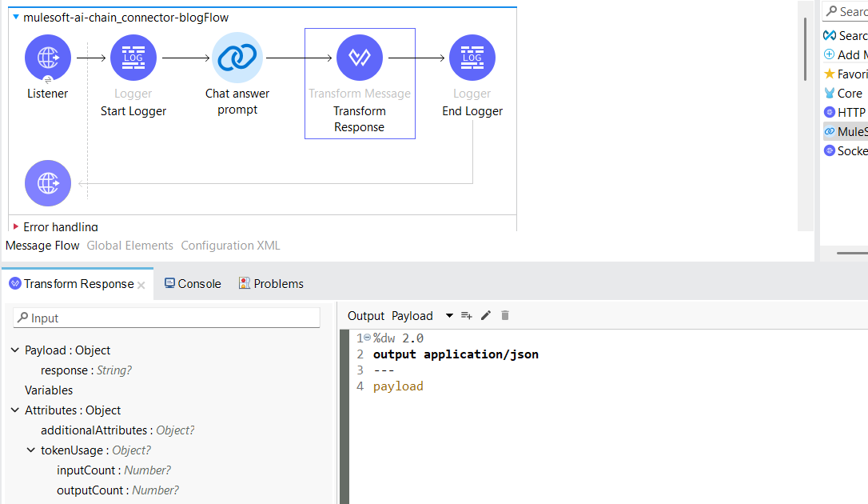The image size is (868, 504).
Task: Click the flow name mulesoft-ai-chain_connector-blogFlow
Action: tap(125, 18)
